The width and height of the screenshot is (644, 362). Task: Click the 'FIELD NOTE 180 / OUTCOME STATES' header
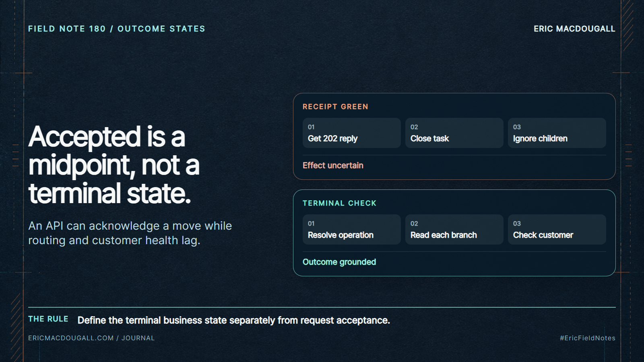coord(117,29)
